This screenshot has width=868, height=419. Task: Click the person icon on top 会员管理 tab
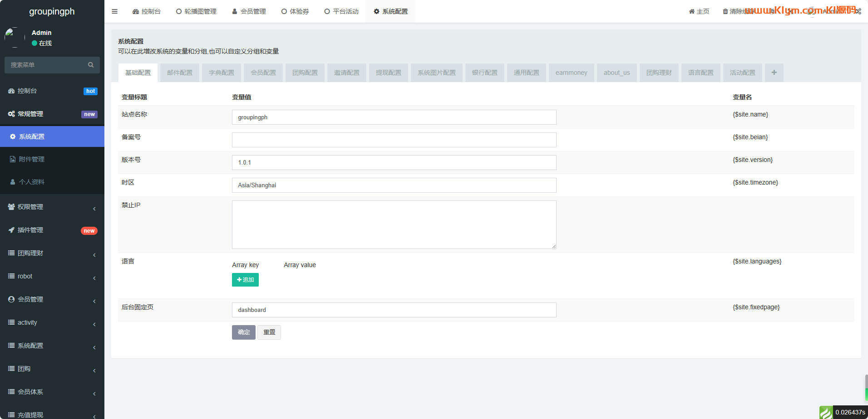tap(235, 11)
